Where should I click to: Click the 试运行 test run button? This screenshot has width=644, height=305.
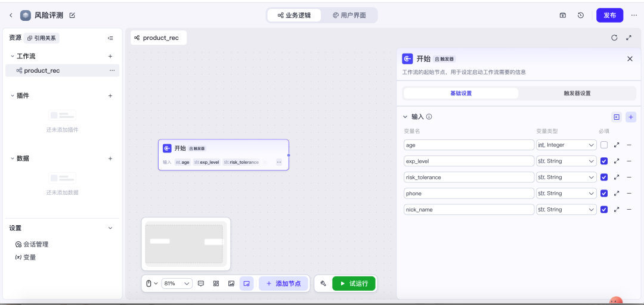click(x=354, y=283)
